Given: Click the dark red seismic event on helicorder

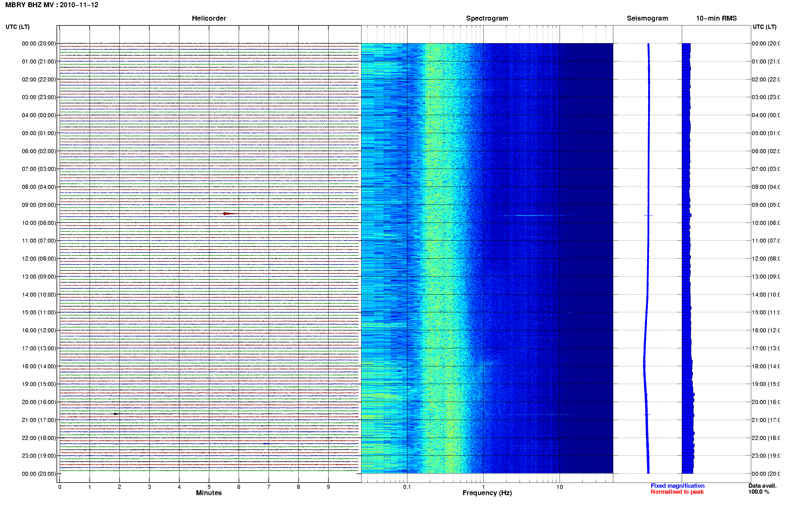Looking at the screenshot, I should point(230,214).
